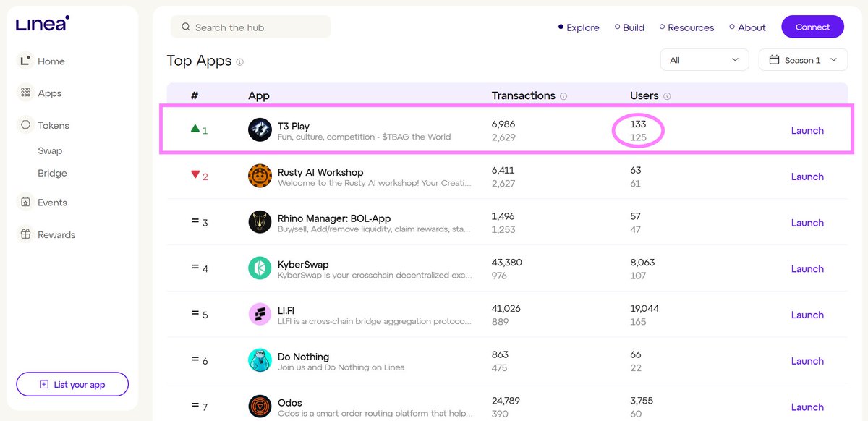
Task: Click the calendar icon in Season selector
Action: click(775, 60)
